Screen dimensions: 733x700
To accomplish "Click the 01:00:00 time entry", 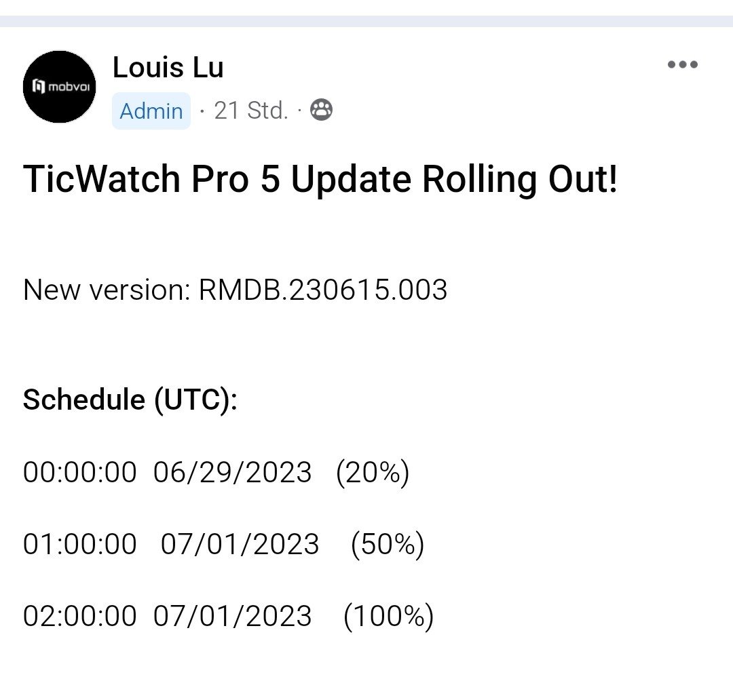I will tap(80, 544).
